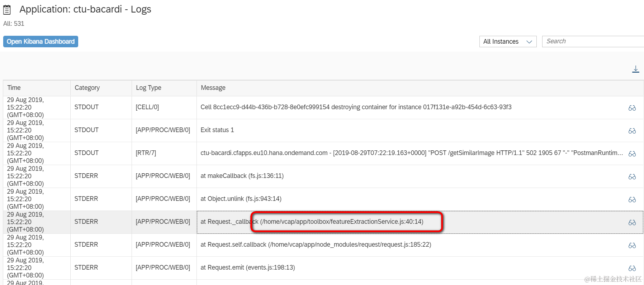Image resolution: width=644 pixels, height=285 pixels.
Task: View details of the 'Exit status 1' log row
Action: 632,131
